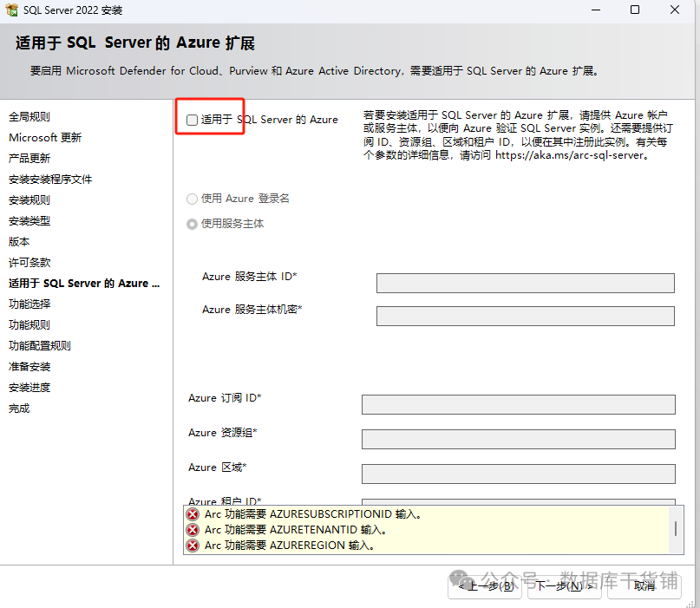Screen dimensions: 700x608
Task: Click the Azure 服务主体机密 input field
Action: 526,316
